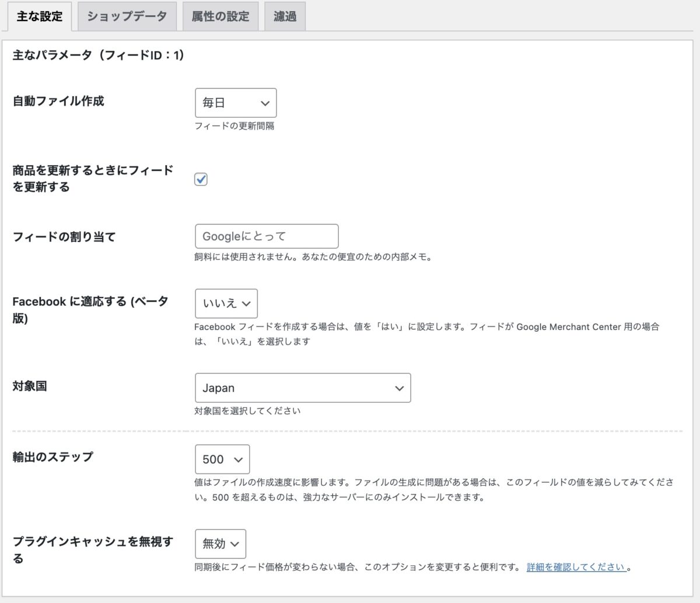Image resolution: width=700 pixels, height=603 pixels.
Task: Open the プラグインキャッシュを無視する dropdown
Action: click(x=220, y=544)
